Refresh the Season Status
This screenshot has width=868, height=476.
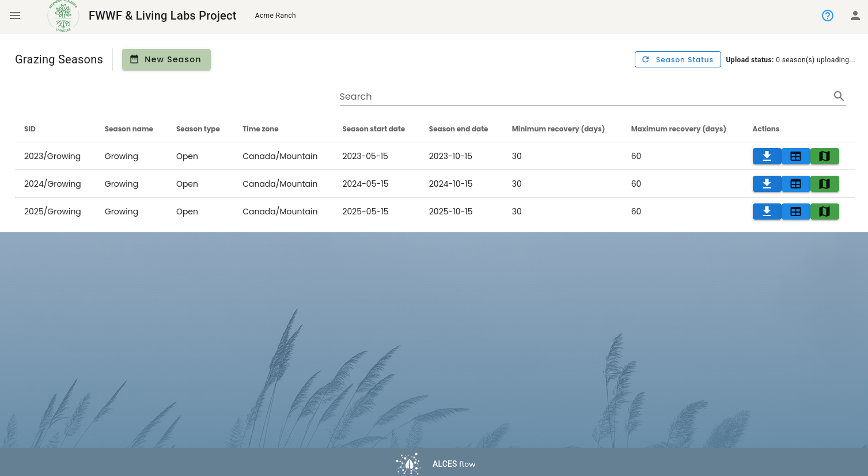677,59
